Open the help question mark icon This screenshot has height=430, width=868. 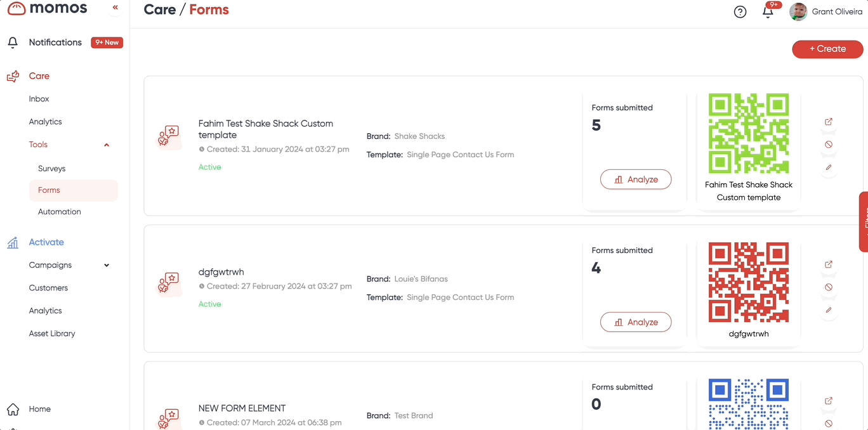740,12
